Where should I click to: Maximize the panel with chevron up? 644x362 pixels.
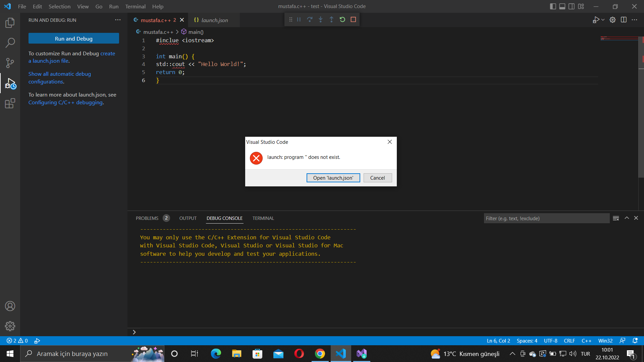(627, 218)
